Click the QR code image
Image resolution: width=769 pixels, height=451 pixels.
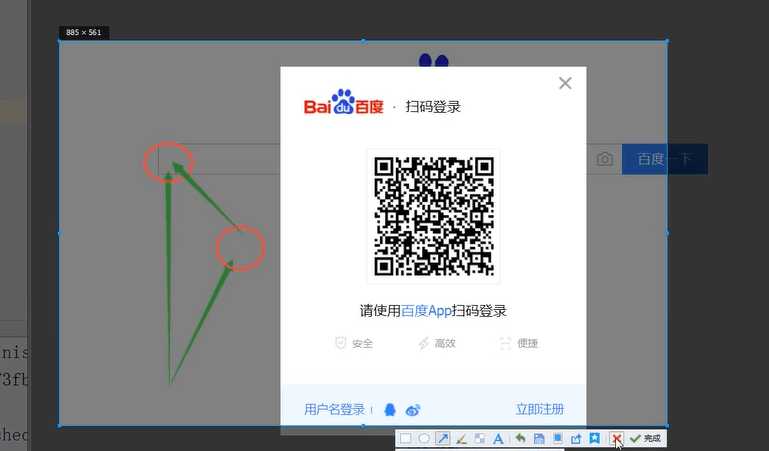[434, 216]
